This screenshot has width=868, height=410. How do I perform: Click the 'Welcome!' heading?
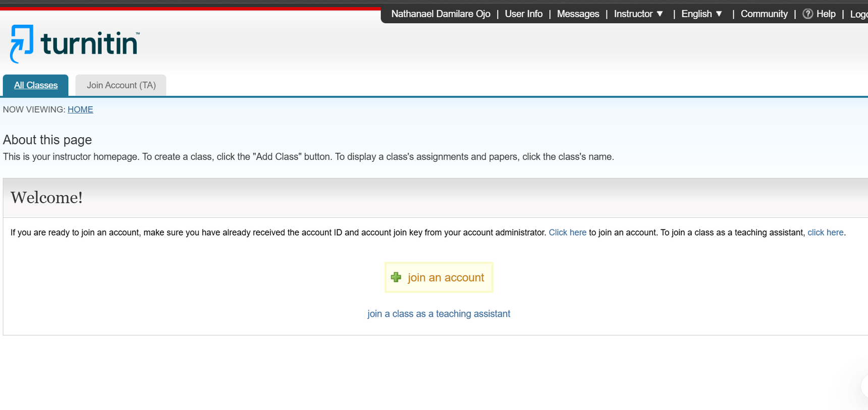[46, 198]
